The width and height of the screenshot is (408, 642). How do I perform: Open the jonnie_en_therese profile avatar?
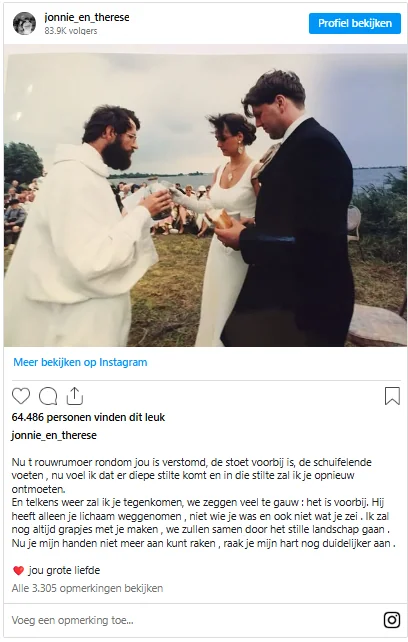[24, 23]
